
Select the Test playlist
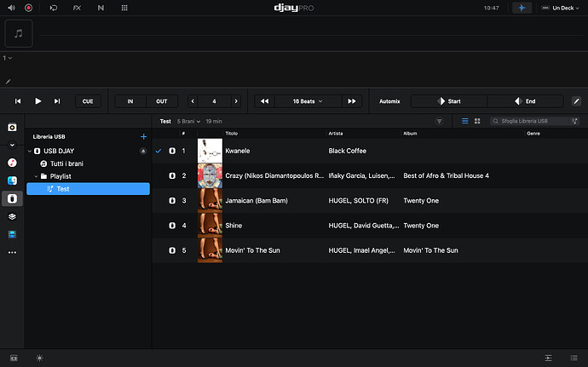pyautogui.click(x=88, y=189)
